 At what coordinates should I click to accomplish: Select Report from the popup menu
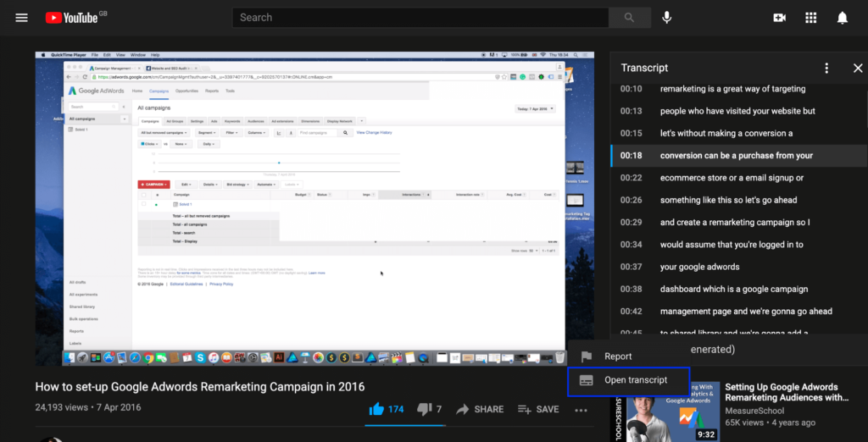(x=628, y=356)
